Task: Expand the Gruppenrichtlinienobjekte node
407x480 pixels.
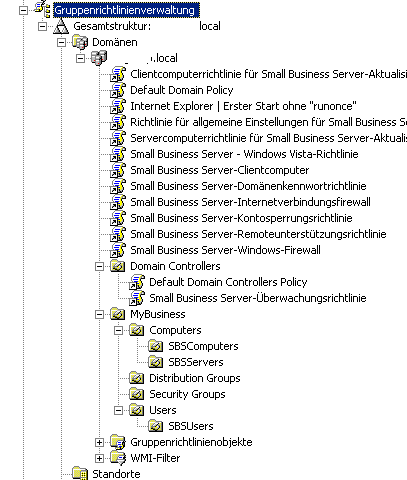Action: [x=99, y=442]
